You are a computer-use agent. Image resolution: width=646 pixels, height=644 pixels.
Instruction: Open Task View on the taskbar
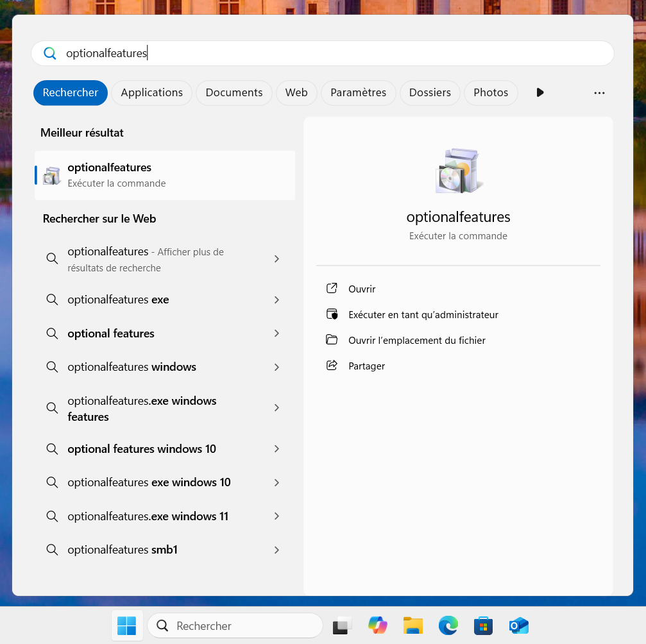342,625
